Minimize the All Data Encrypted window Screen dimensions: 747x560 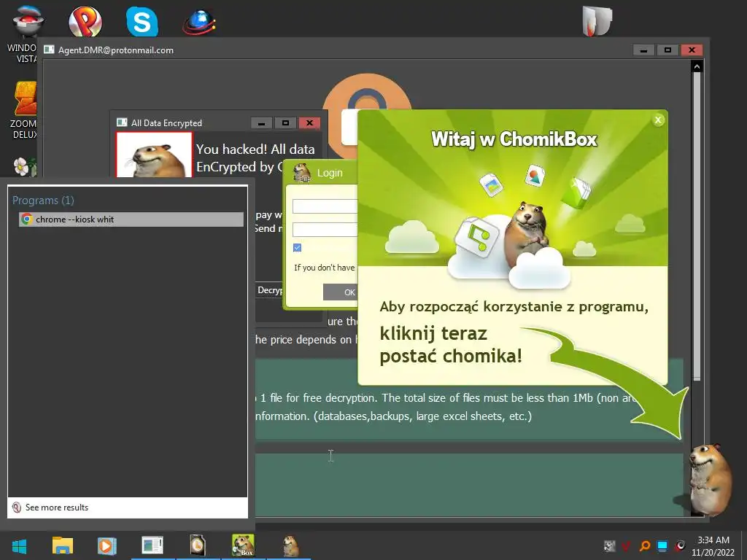tap(262, 122)
